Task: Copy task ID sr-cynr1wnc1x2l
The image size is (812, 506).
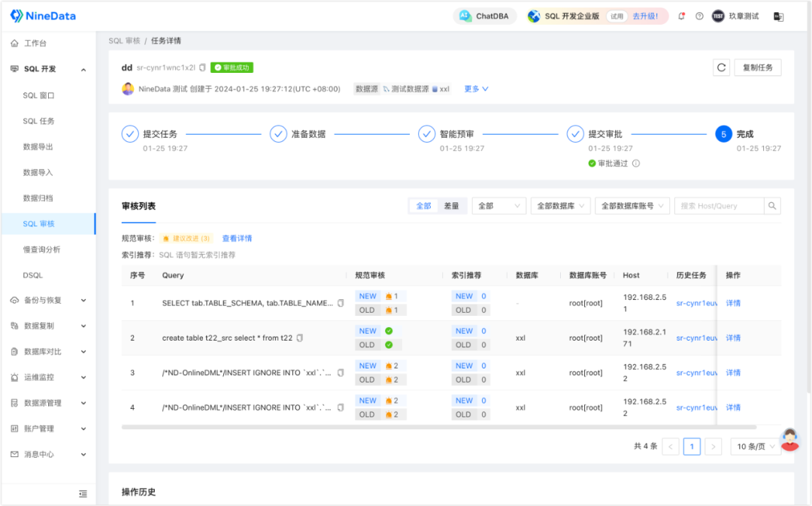Action: [x=202, y=68]
